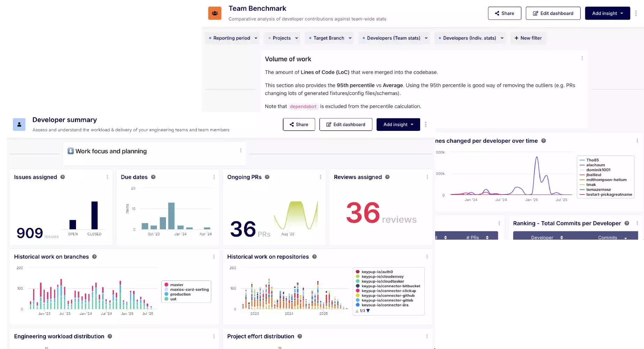Image resolution: width=644 pixels, height=349 pixels.
Task: Click the Edit dashboard button
Action: click(x=553, y=13)
